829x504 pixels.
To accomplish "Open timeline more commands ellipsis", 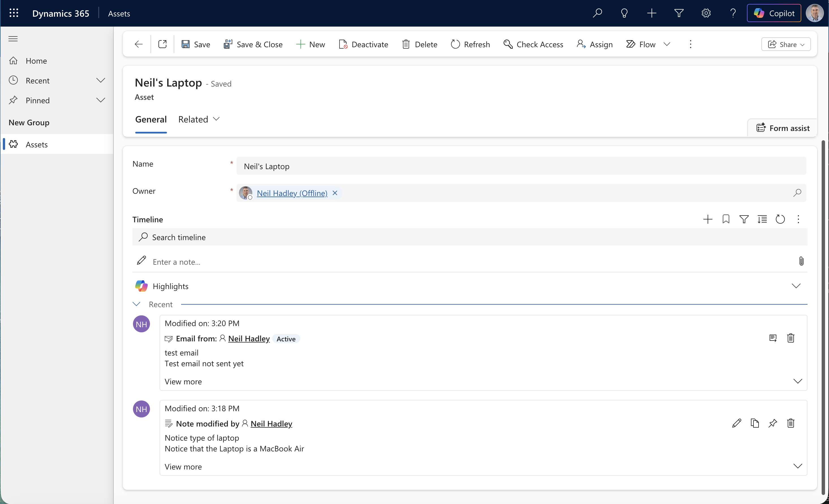I will point(798,219).
